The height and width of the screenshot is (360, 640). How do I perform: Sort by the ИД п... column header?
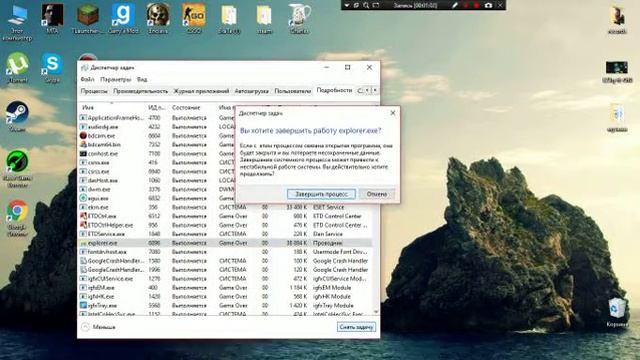157,107
